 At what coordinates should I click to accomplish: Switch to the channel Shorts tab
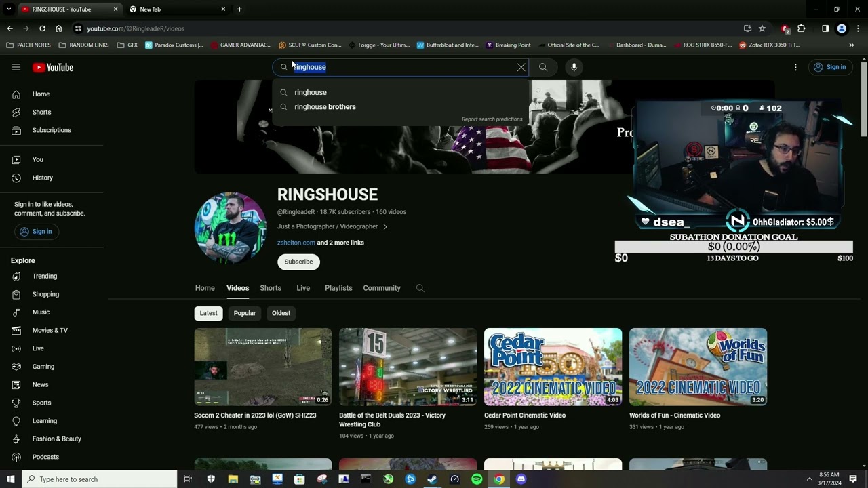click(271, 288)
